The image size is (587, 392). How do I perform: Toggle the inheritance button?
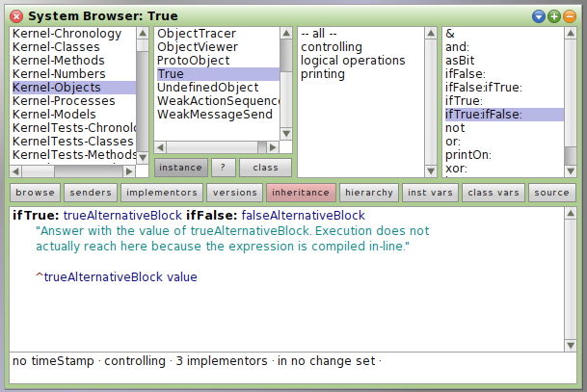pyautogui.click(x=301, y=193)
